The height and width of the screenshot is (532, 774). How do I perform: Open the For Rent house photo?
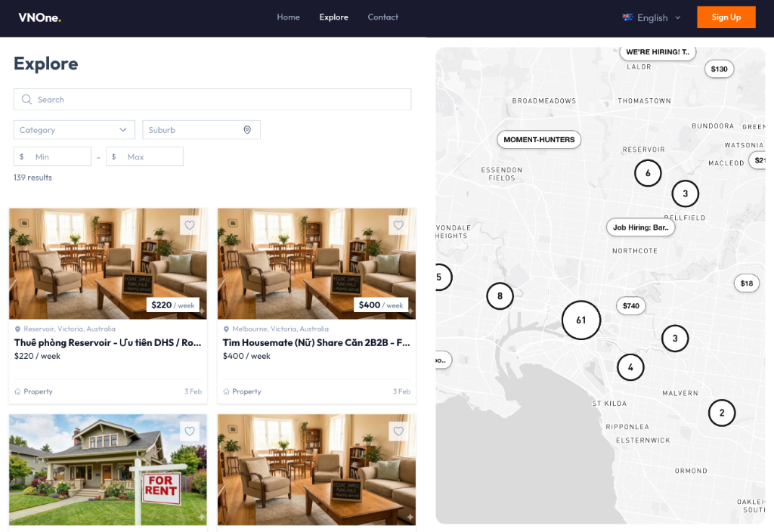(107, 469)
